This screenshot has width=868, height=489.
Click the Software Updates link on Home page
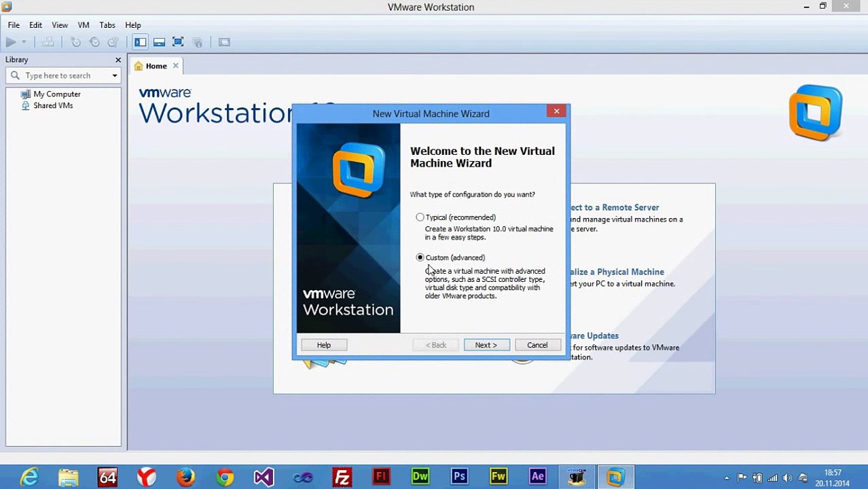click(x=594, y=336)
